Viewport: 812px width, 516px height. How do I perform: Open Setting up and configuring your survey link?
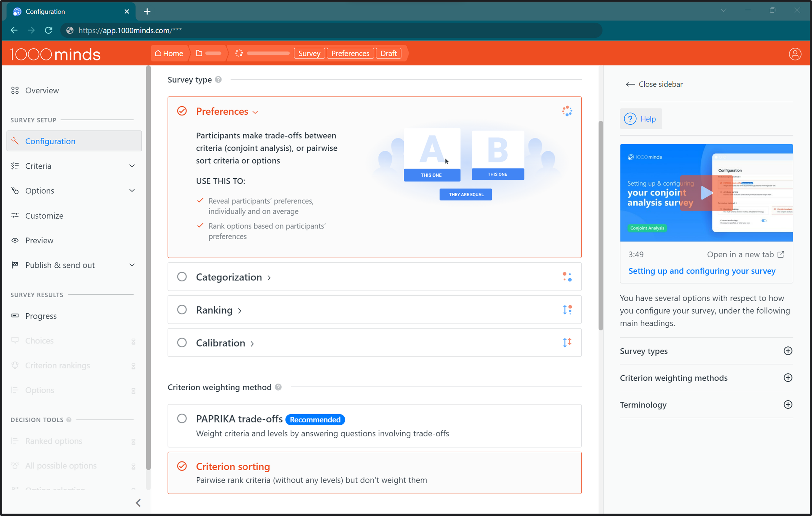(702, 271)
